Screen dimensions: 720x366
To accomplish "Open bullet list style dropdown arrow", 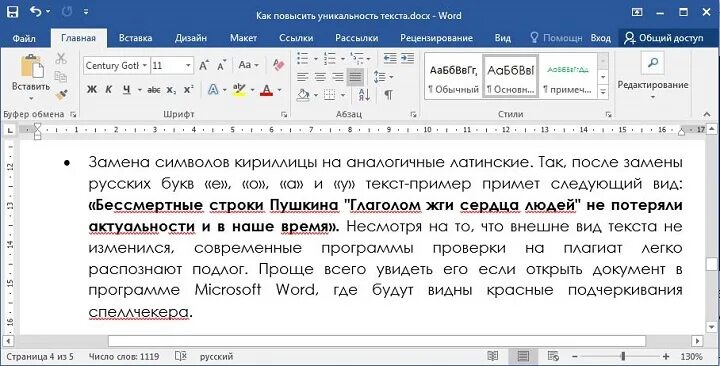I will click(x=315, y=59).
